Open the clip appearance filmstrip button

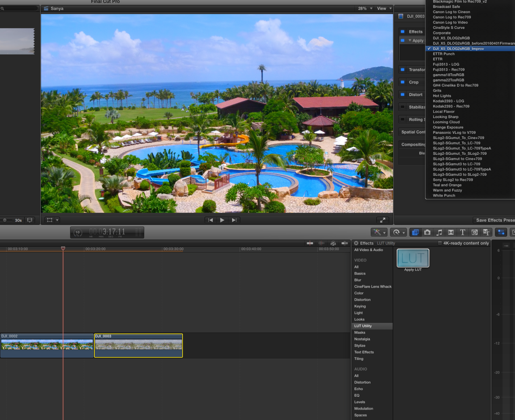click(30, 220)
